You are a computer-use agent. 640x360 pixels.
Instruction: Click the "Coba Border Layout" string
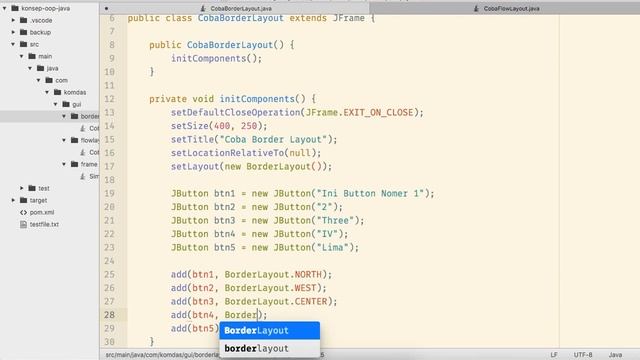point(273,140)
